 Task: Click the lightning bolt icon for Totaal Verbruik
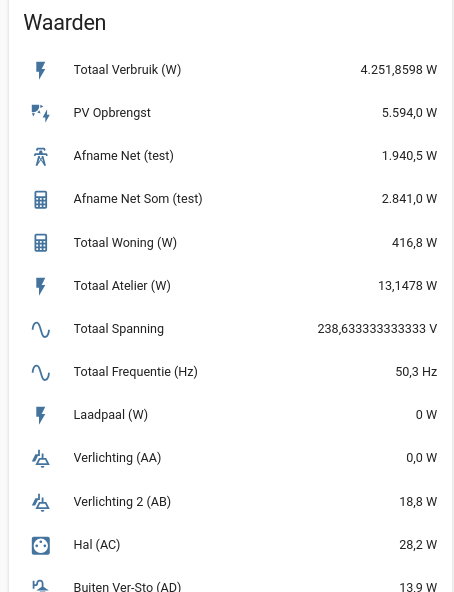tap(40, 70)
